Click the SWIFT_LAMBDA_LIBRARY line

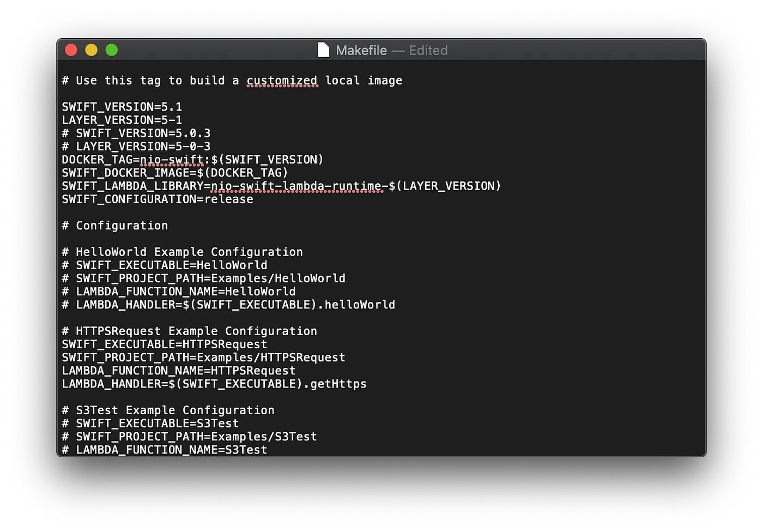point(281,186)
